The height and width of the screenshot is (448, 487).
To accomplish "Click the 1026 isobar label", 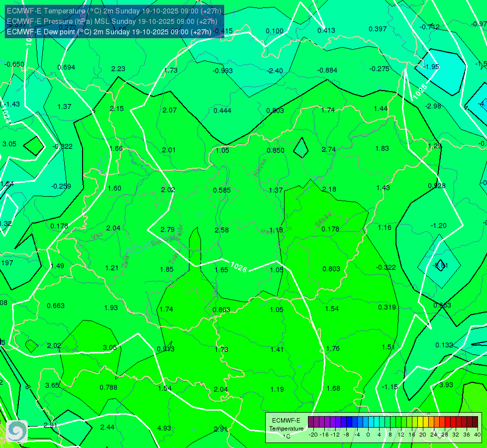I will click(x=239, y=267).
